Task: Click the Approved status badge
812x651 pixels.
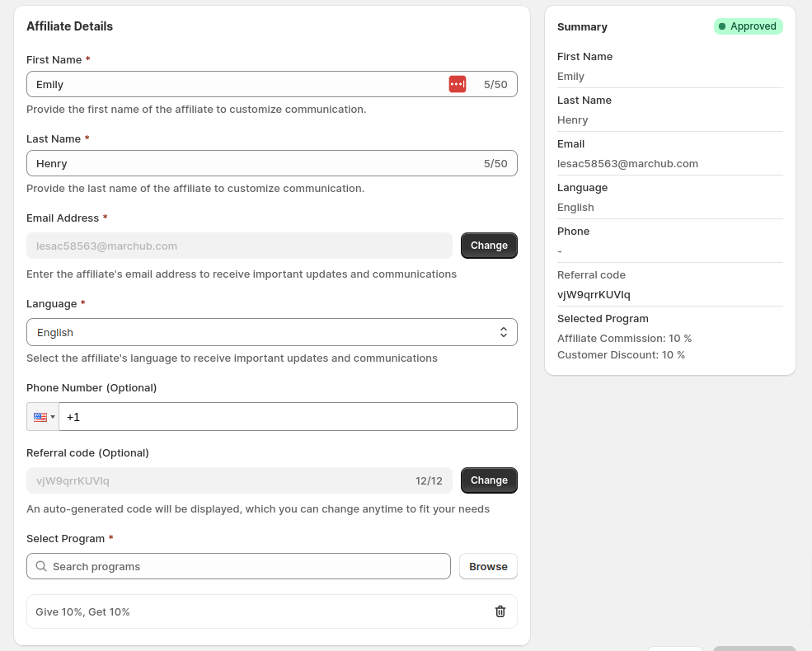Action: pos(748,26)
